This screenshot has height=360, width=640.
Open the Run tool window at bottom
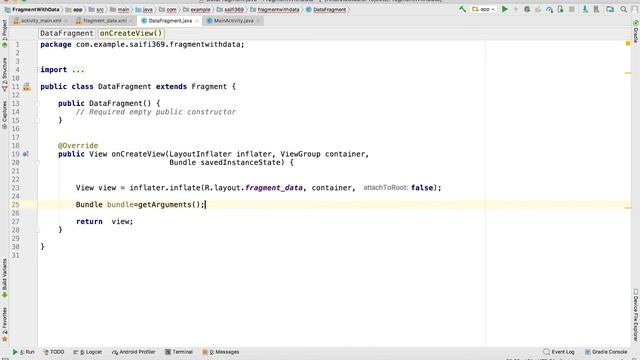click(x=23, y=352)
